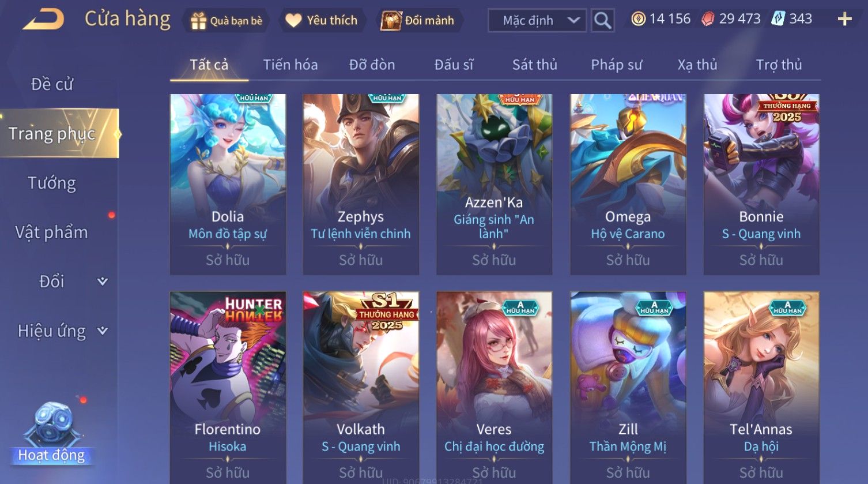Select the Florentino Hisoka skin card

(228, 387)
